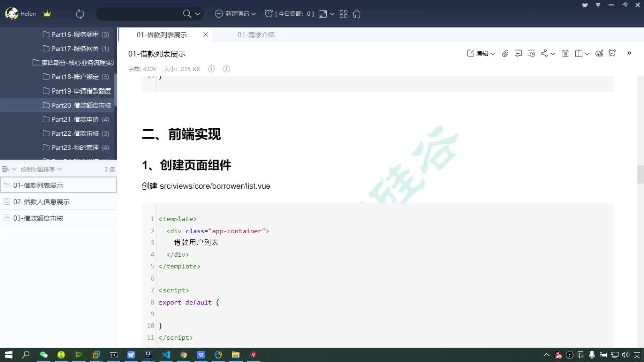Expand more toolbar items with »
644x362 pixels.
[x=629, y=53]
